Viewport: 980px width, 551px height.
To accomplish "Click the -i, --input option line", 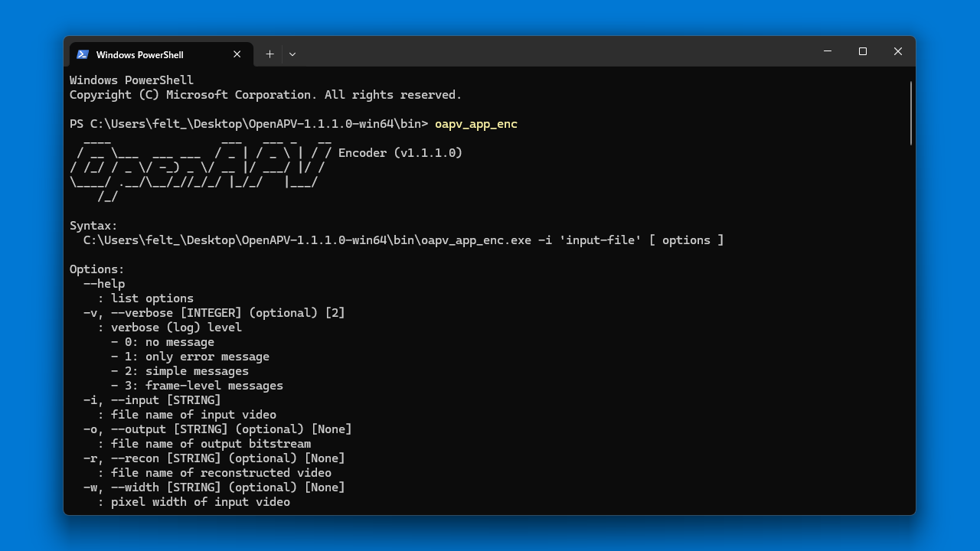I will (x=152, y=400).
